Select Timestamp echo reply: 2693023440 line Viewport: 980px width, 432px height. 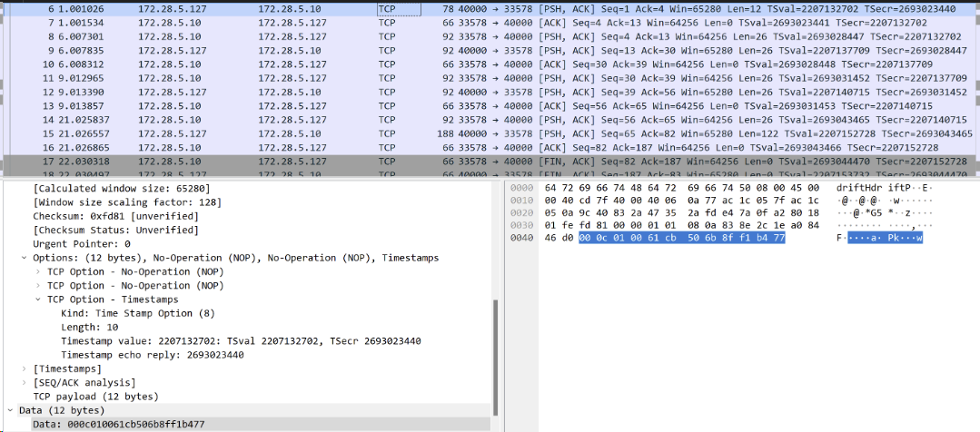click(x=152, y=355)
